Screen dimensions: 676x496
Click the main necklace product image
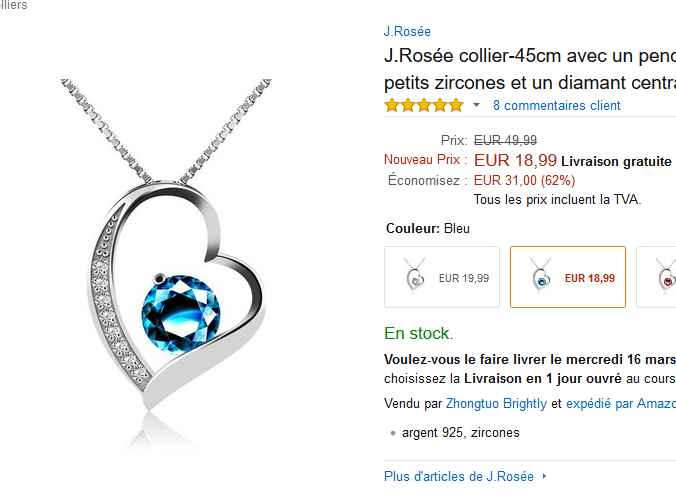[x=166, y=263]
